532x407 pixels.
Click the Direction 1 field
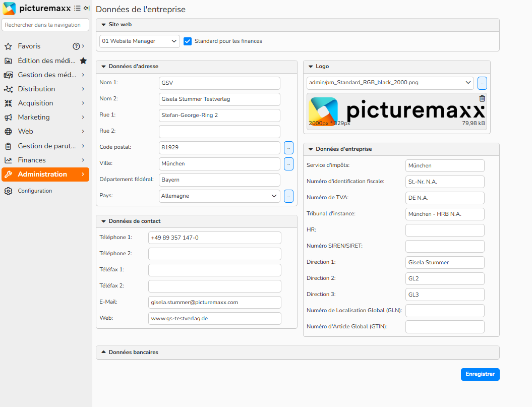point(445,262)
